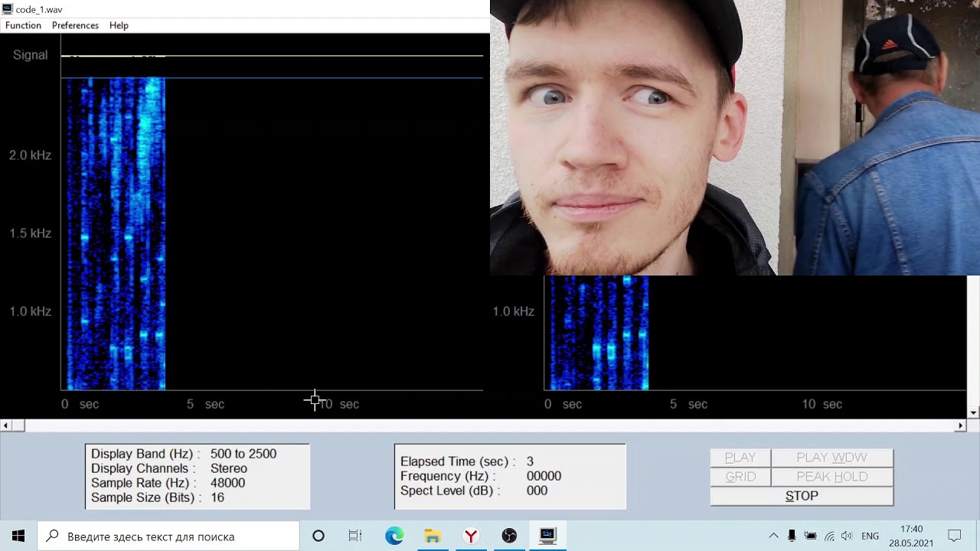The image size is (980, 551).
Task: Stop playback with STOP button
Action: [x=802, y=496]
